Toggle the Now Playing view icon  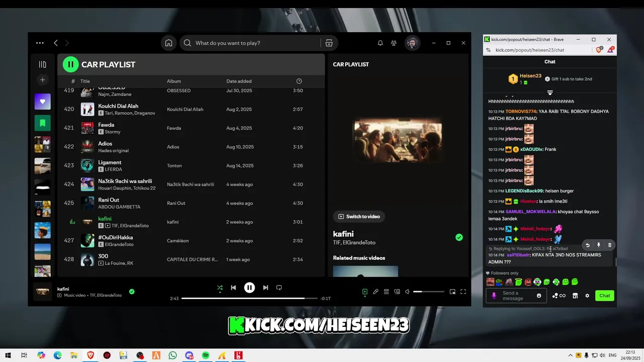coord(365,292)
